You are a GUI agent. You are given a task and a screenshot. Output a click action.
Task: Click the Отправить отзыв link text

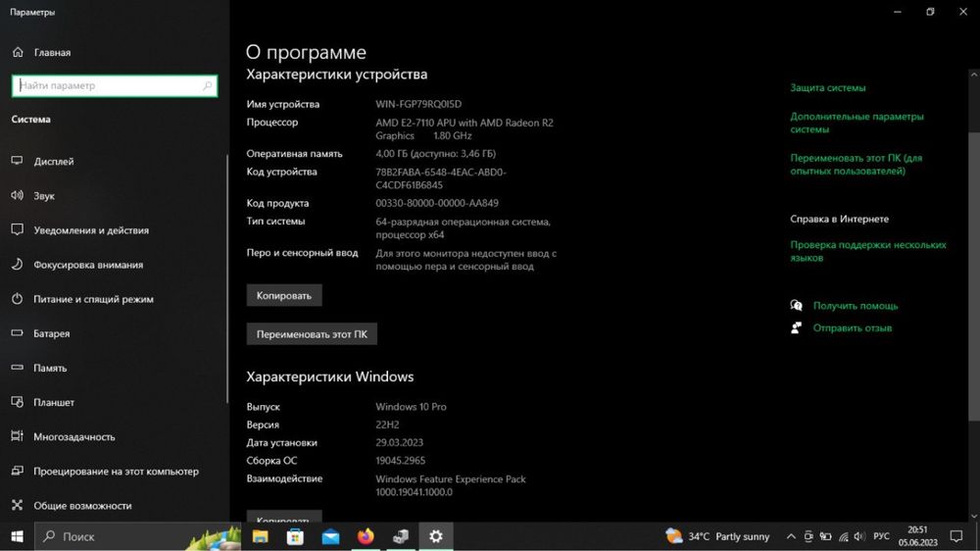coord(852,327)
